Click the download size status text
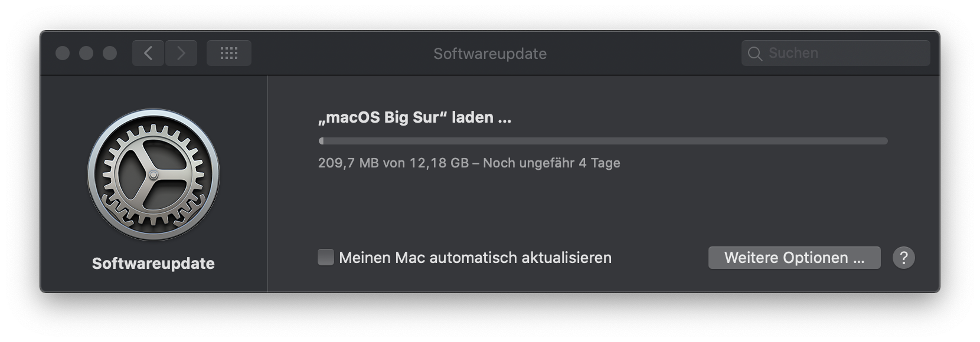 pyautogui.click(x=469, y=163)
